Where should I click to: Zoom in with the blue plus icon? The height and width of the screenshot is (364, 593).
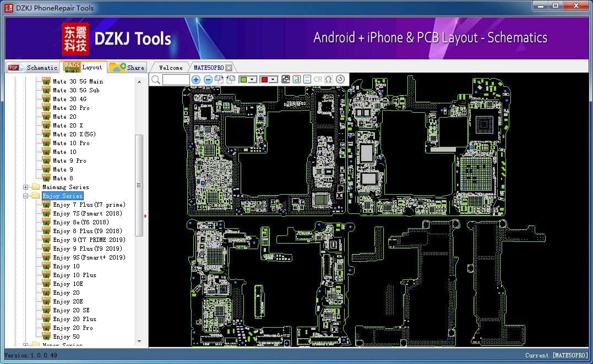[195, 79]
